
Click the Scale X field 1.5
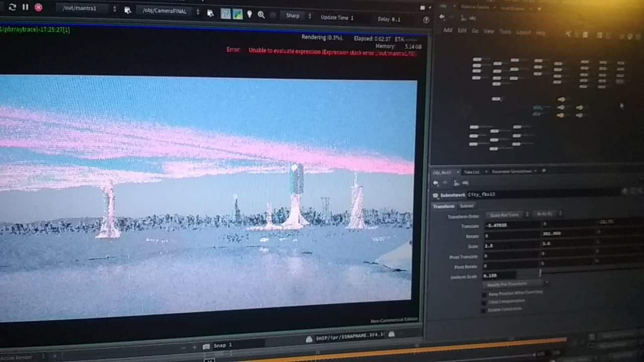click(x=511, y=246)
